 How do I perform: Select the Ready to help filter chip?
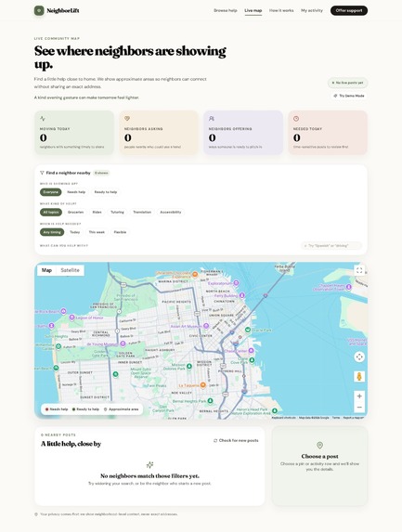click(x=106, y=192)
